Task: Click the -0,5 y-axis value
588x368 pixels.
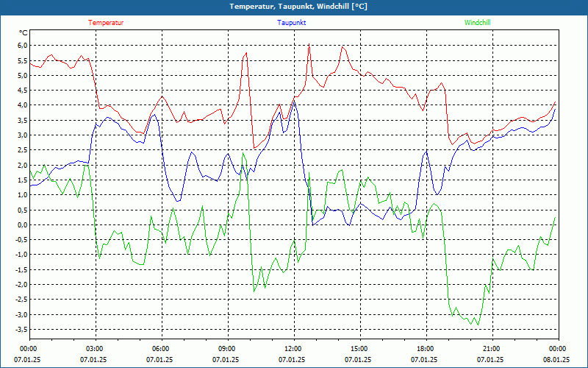Action: 21,240
